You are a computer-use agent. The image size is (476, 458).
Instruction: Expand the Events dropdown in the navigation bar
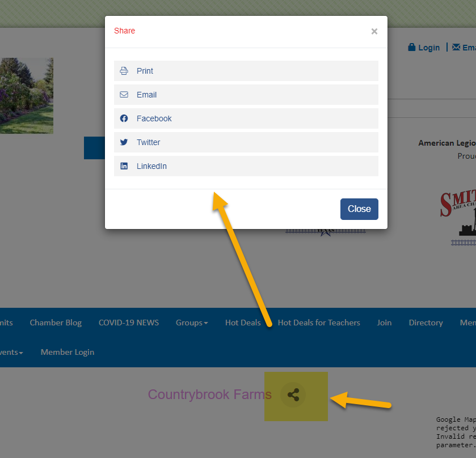[11, 352]
